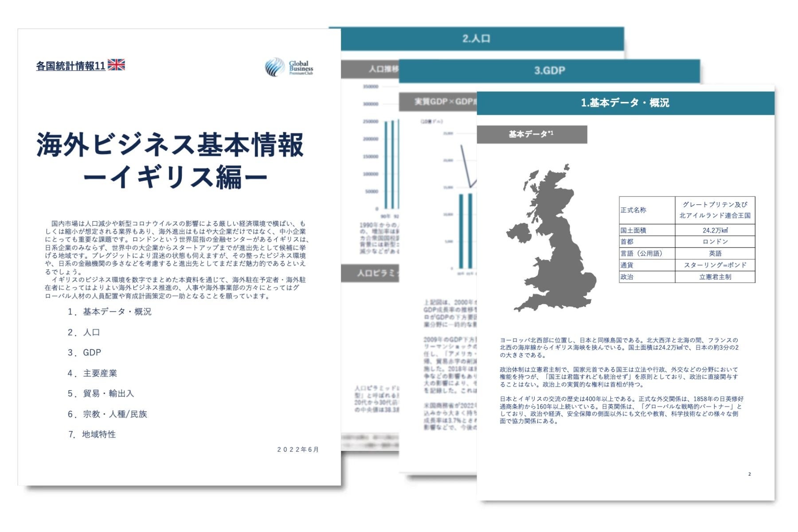Image resolution: width=798 pixels, height=532 pixels.
Task: Click the grey 基本データ*1 section label
Action: (x=532, y=134)
